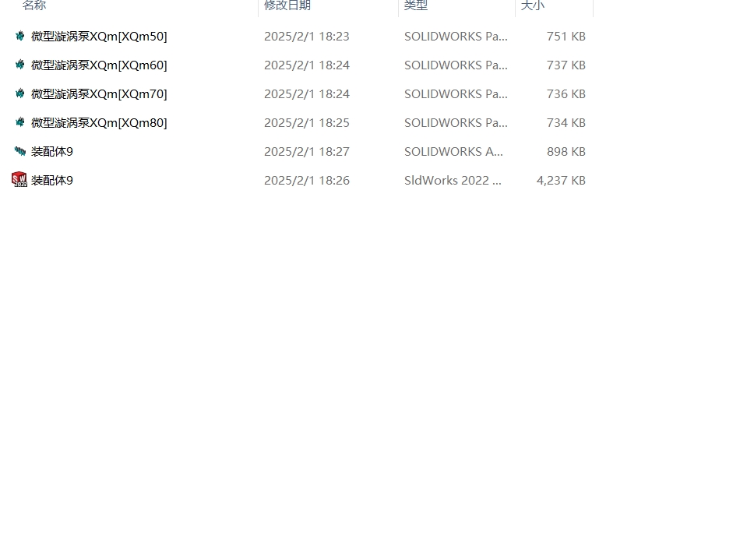747x560 pixels.
Task: Select the 装配体9 file sized 898 KB
Action: point(52,151)
